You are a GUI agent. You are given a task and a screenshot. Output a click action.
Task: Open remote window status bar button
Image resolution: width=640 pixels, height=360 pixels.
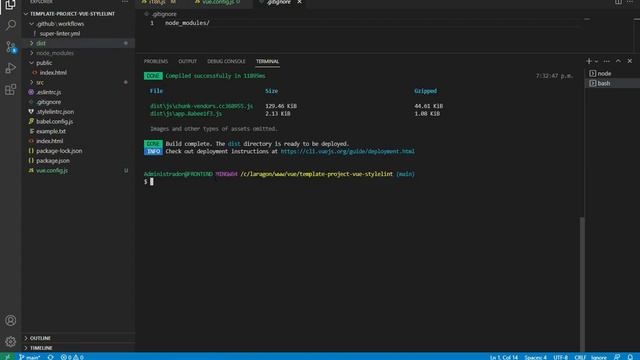click(x=7, y=357)
